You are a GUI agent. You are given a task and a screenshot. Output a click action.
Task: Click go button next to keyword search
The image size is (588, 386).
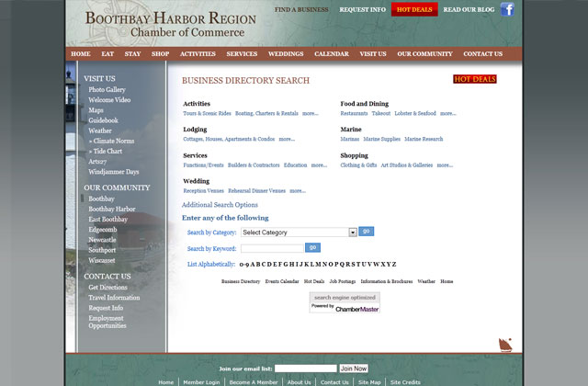(x=312, y=247)
